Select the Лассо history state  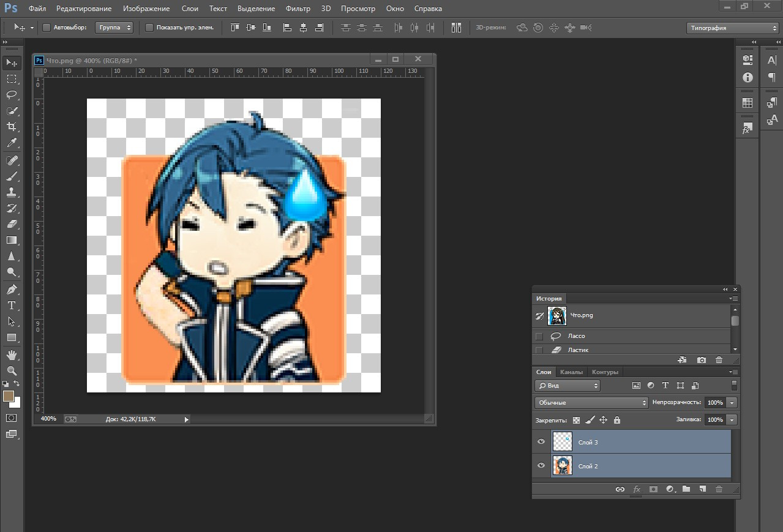pyautogui.click(x=576, y=336)
